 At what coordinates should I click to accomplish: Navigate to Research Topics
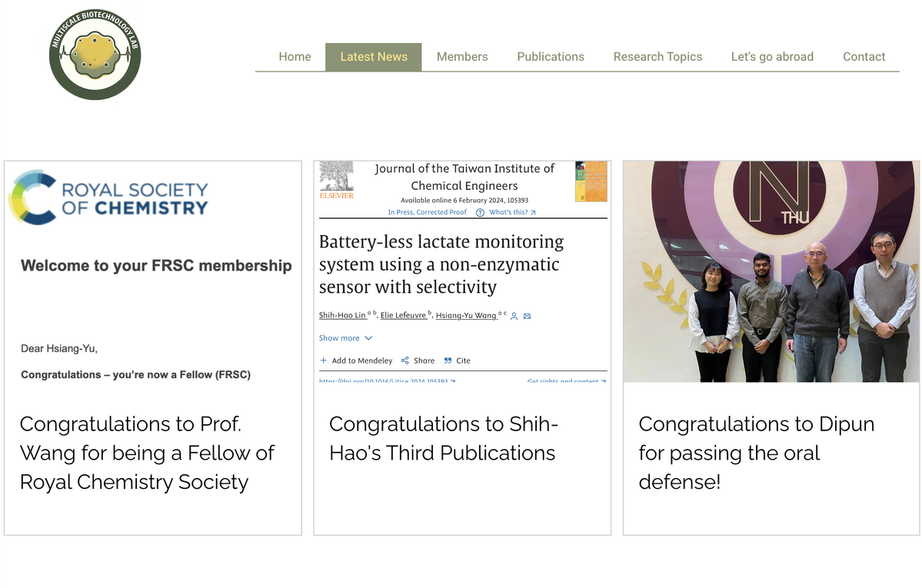(x=657, y=57)
